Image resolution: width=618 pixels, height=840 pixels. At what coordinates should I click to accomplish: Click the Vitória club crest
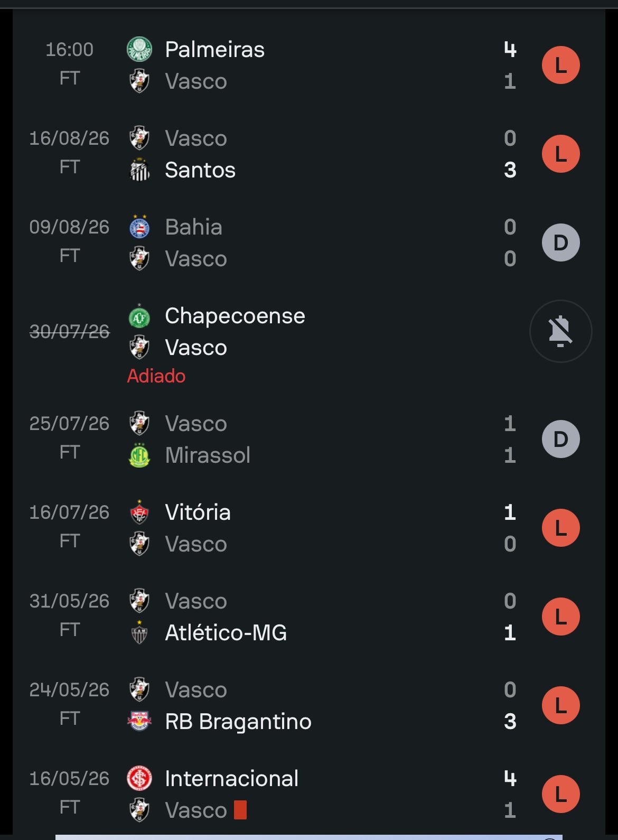coord(139,512)
